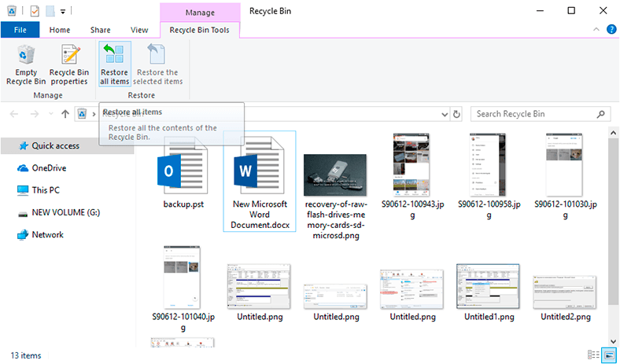
Task: Switch to the View tab
Action: (139, 30)
